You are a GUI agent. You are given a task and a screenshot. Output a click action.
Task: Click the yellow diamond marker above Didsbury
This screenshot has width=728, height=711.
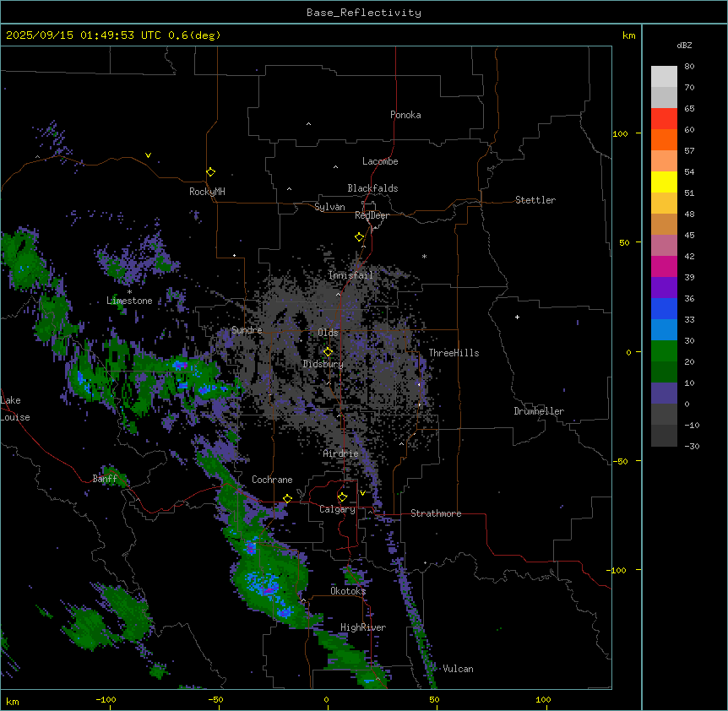click(x=328, y=352)
